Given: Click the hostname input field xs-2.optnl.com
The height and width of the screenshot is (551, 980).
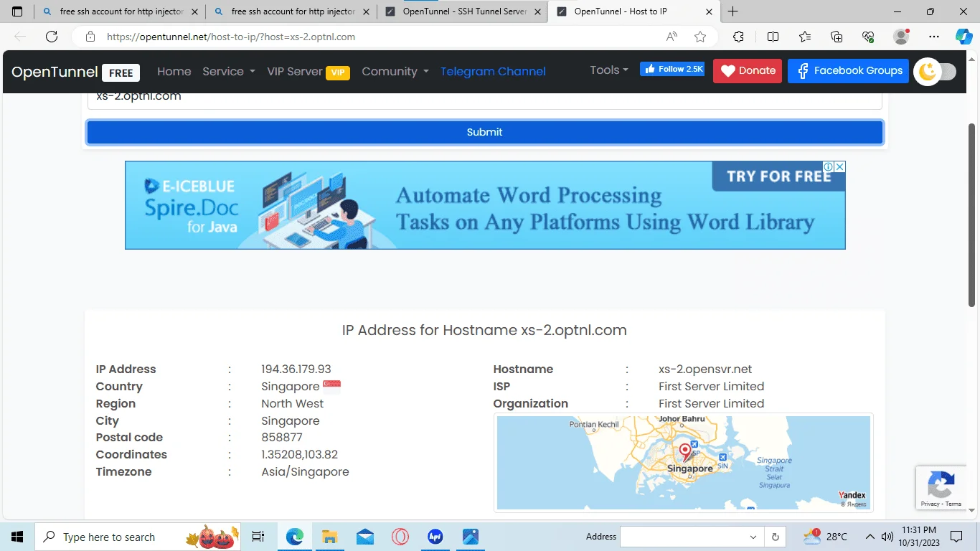Looking at the screenshot, I should click(485, 99).
